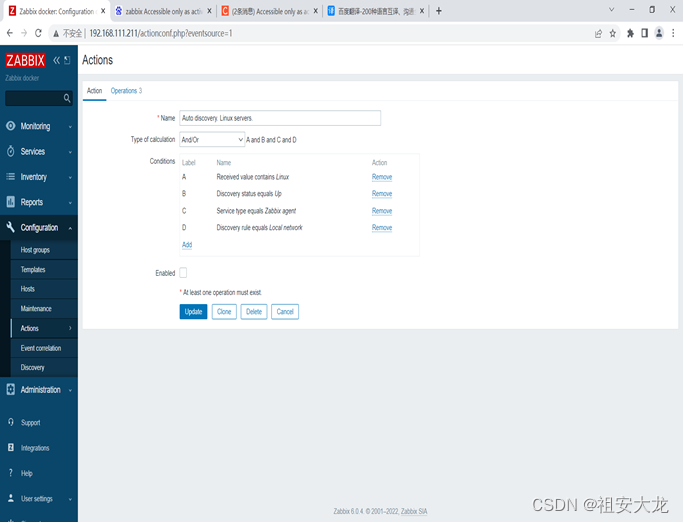Click the Delete button

pyautogui.click(x=254, y=311)
